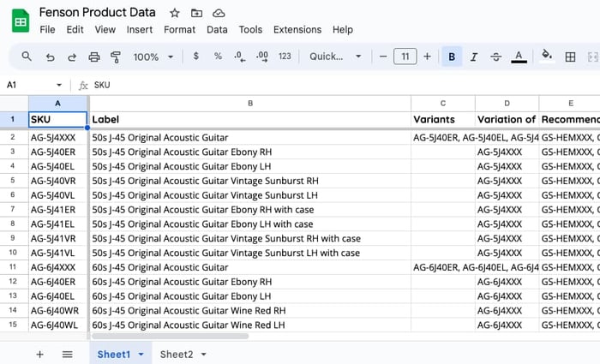
Task: Increase font size with plus button
Action: [x=427, y=57]
